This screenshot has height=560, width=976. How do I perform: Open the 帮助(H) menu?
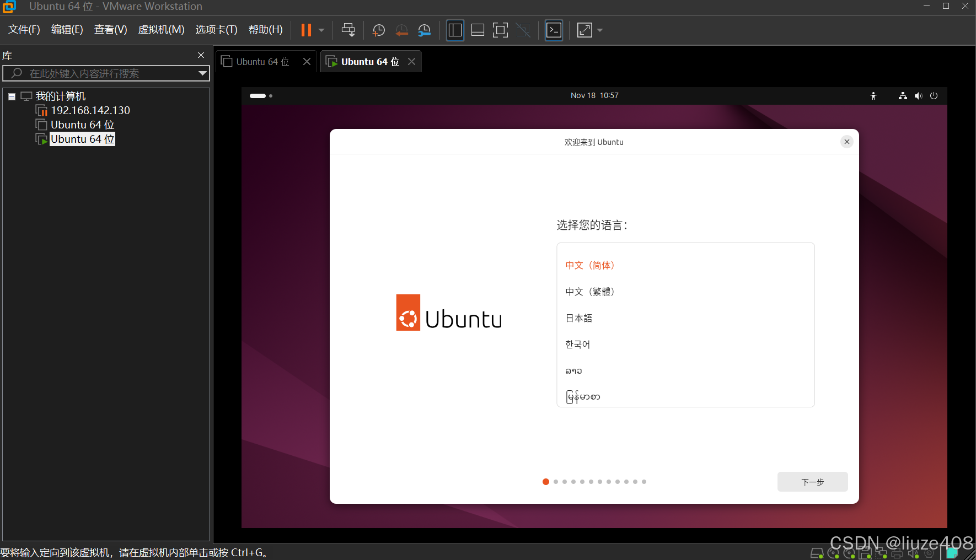pos(265,30)
